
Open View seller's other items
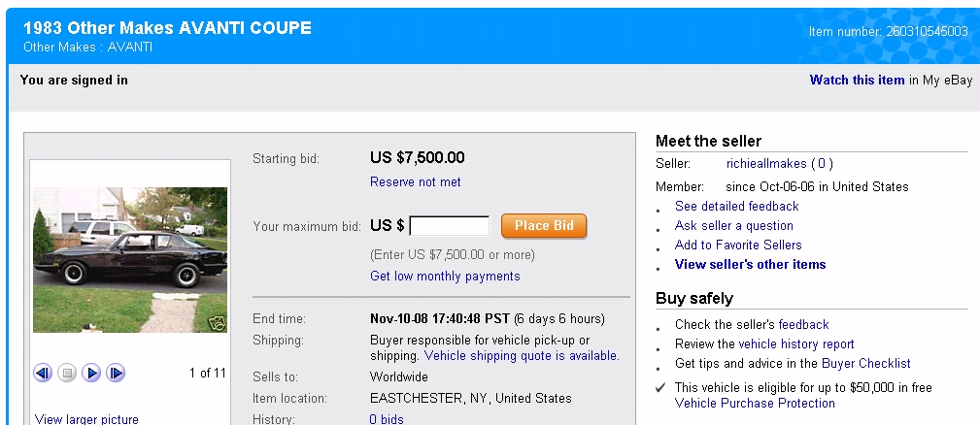750,264
